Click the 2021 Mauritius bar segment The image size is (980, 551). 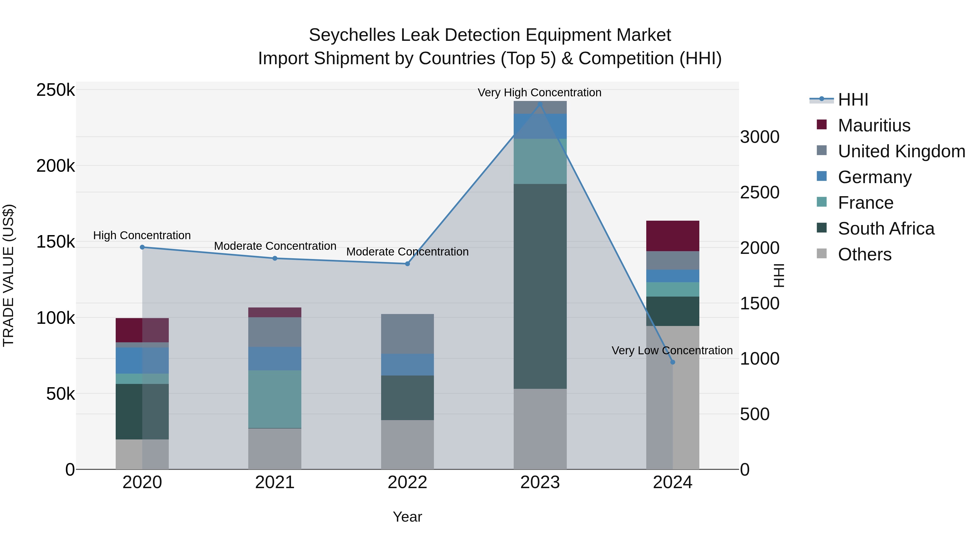tap(275, 313)
